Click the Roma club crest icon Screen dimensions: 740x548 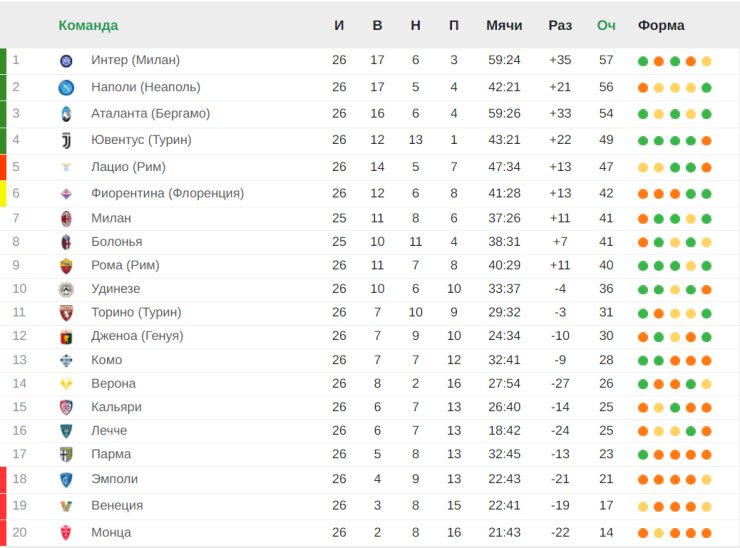pyautogui.click(x=66, y=266)
